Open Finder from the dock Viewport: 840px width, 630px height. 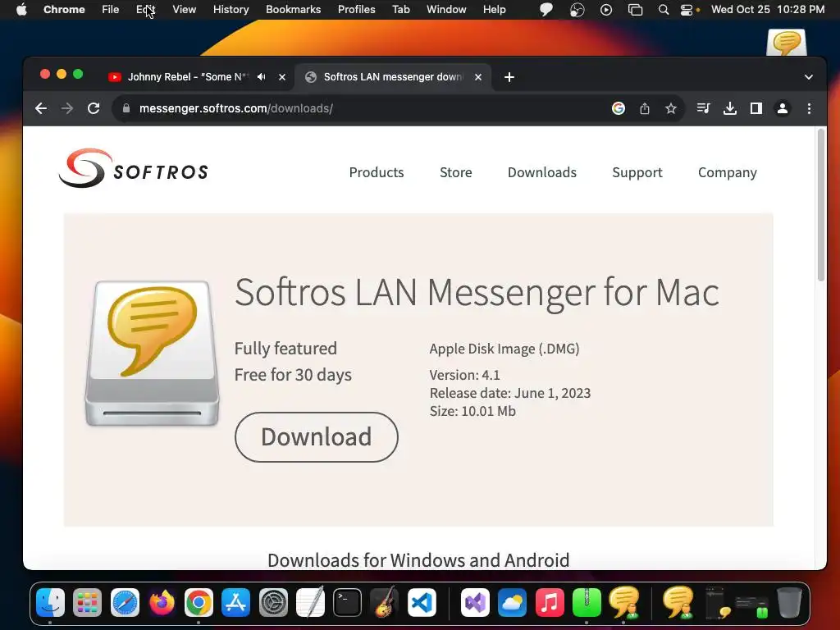point(50,602)
